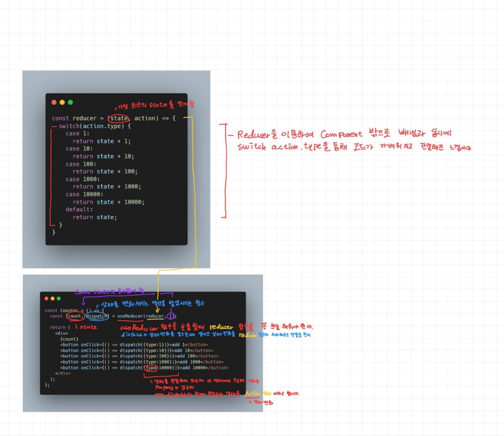Image resolution: width=504 pixels, height=436 pixels.
Task: Click the opening '<div>' tag line
Action: [x=61, y=333]
